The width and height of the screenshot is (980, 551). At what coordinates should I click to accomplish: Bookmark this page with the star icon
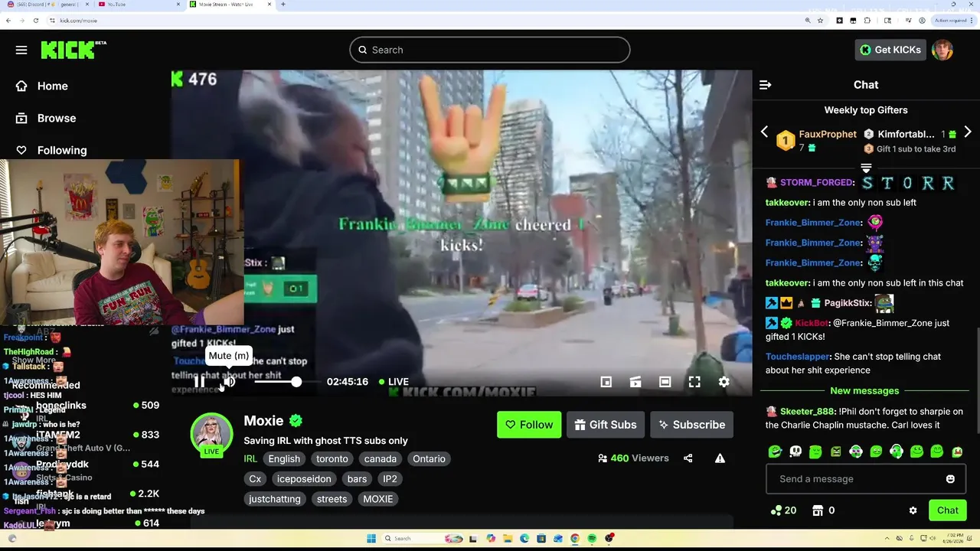[x=820, y=21]
